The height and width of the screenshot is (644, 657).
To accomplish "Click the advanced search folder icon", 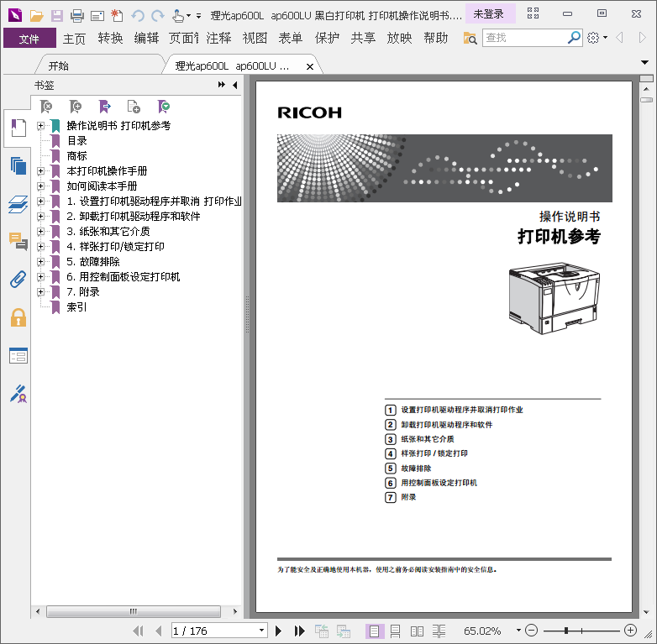I will click(x=470, y=38).
